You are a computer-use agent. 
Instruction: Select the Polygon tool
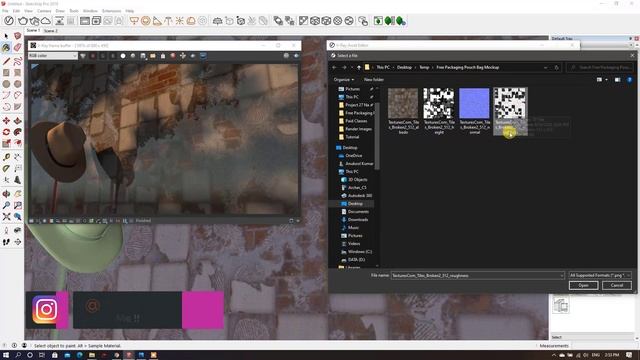(18, 84)
